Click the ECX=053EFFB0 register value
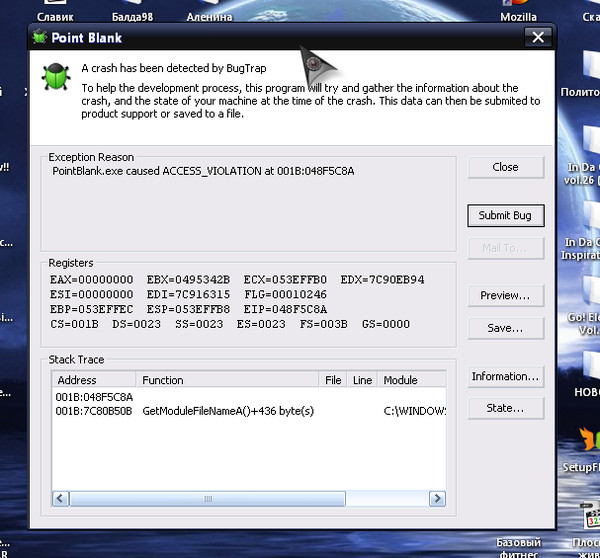Screen dimensions: 600x558 coord(285,280)
